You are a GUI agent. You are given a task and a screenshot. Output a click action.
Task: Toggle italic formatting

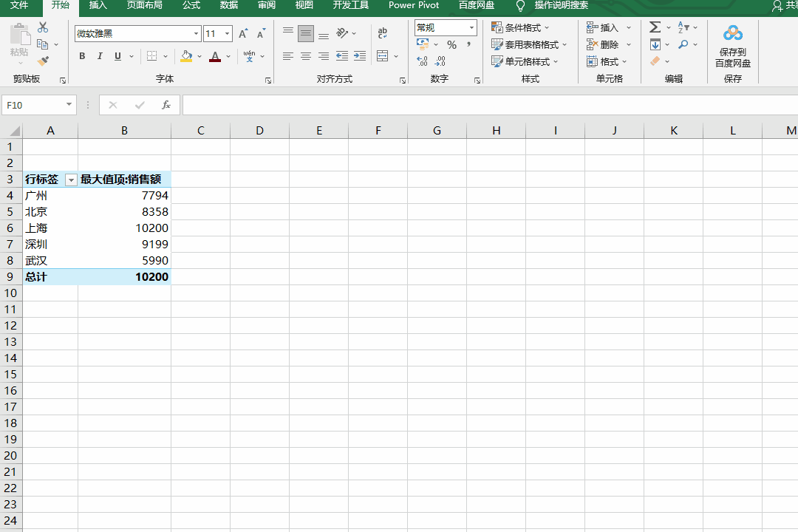pos(100,56)
